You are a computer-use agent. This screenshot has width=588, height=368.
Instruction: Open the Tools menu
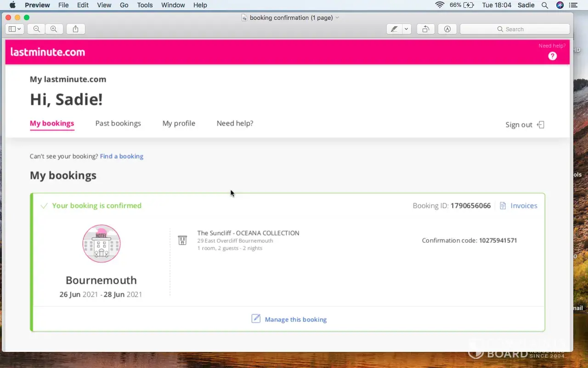[x=145, y=5]
